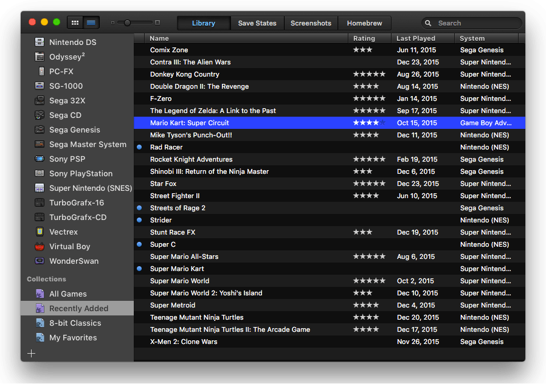Image resolution: width=546 pixels, height=392 pixels.
Task: Sort by the Name column header
Action: (x=246, y=38)
